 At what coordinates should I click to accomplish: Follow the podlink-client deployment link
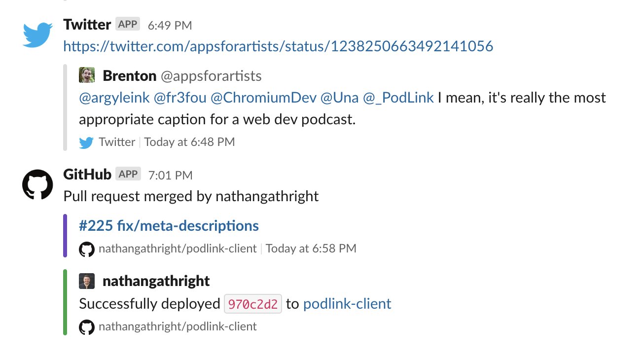click(x=347, y=304)
